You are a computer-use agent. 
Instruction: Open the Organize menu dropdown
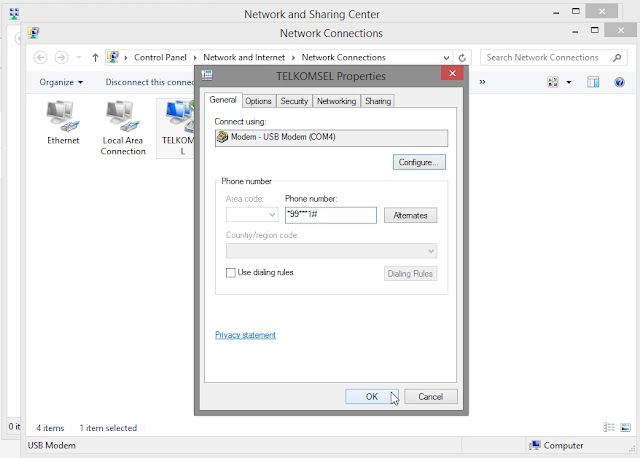[61, 82]
